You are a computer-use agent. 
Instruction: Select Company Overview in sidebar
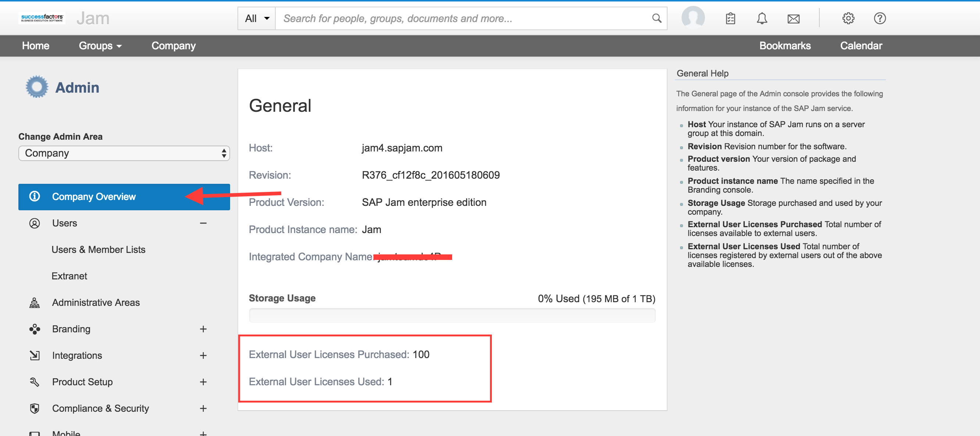pos(124,197)
